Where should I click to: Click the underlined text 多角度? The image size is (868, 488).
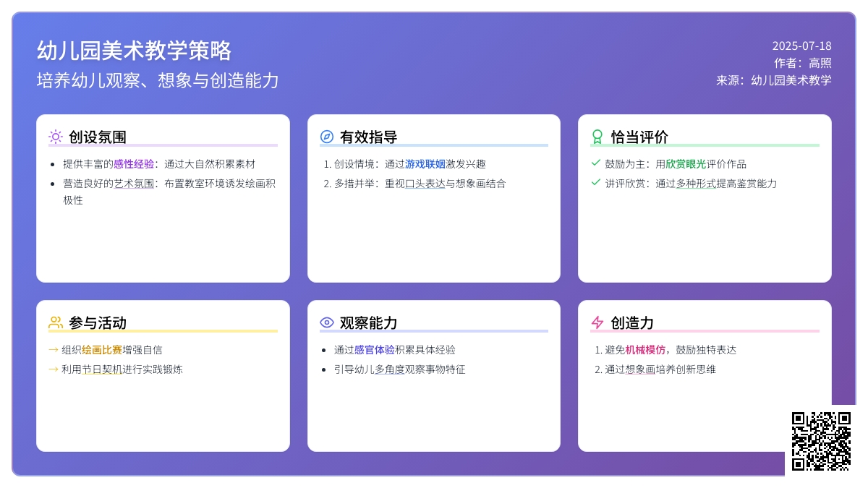point(390,369)
